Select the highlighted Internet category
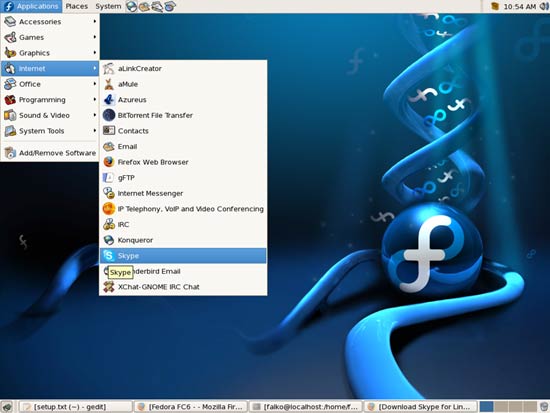This screenshot has width=550, height=413. (50, 68)
